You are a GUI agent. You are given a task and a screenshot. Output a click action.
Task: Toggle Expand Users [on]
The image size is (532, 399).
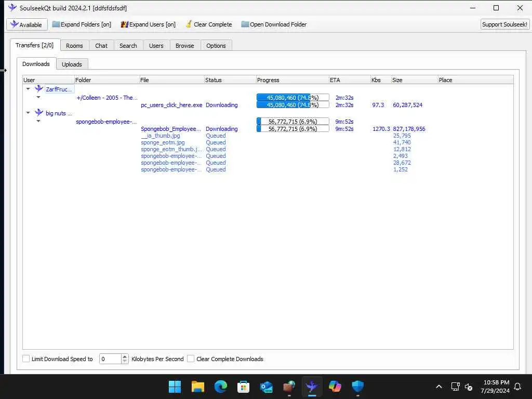148,24
